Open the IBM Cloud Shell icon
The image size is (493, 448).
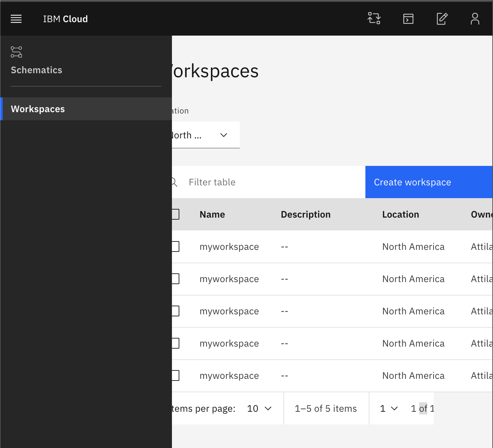408,19
